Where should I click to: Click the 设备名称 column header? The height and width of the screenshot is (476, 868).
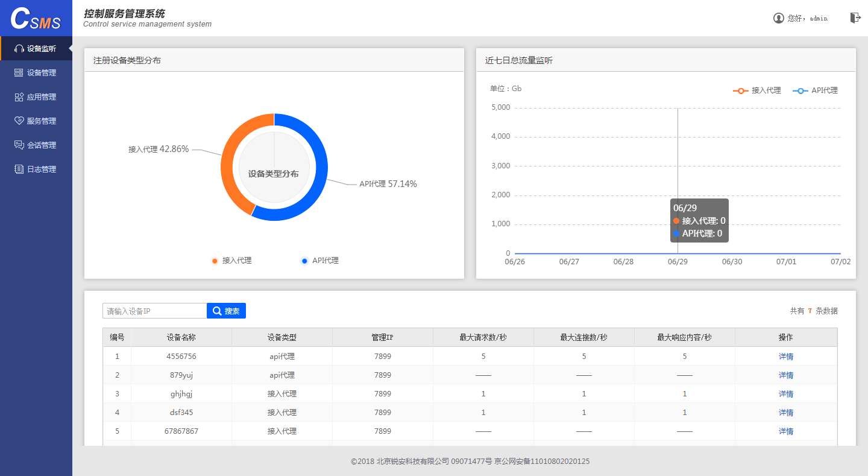point(181,337)
